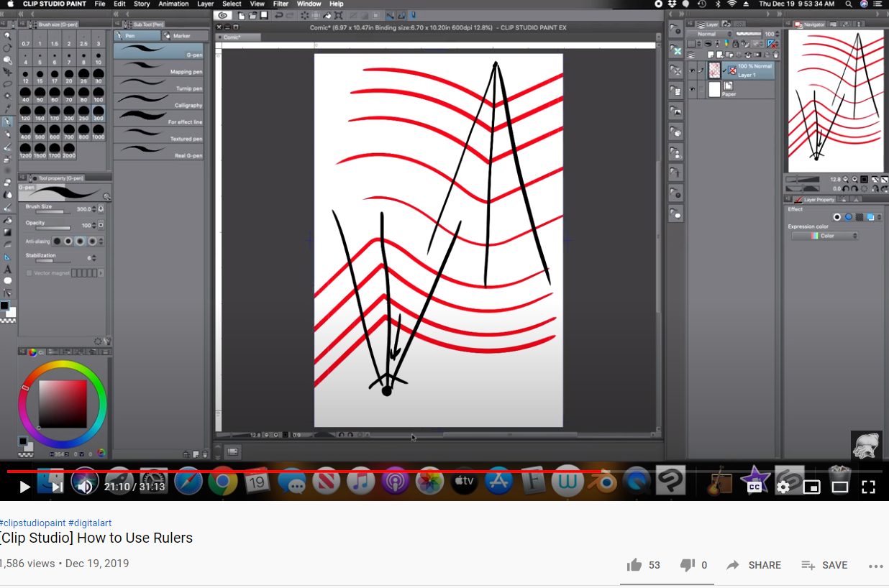Viewport: 889px width, 588px height.
Task: Select the Zoom magnifier tool in toolbar
Action: [x=7, y=35]
